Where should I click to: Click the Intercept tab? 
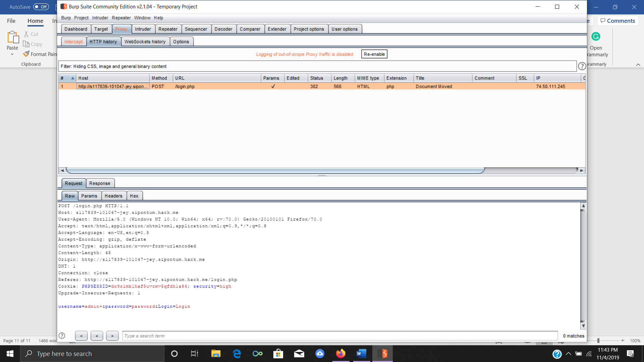73,42
